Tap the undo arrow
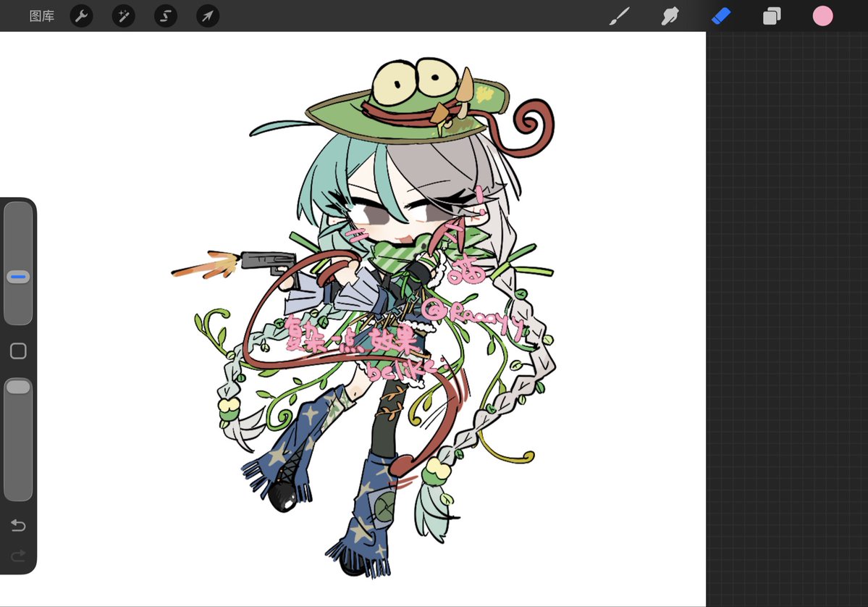Screen dimensions: 868x607 pyautogui.click(x=17, y=526)
